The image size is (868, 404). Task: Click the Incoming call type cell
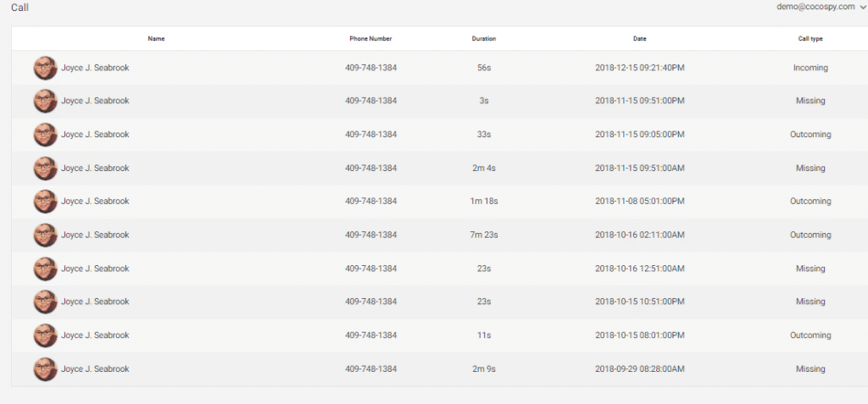(x=810, y=68)
